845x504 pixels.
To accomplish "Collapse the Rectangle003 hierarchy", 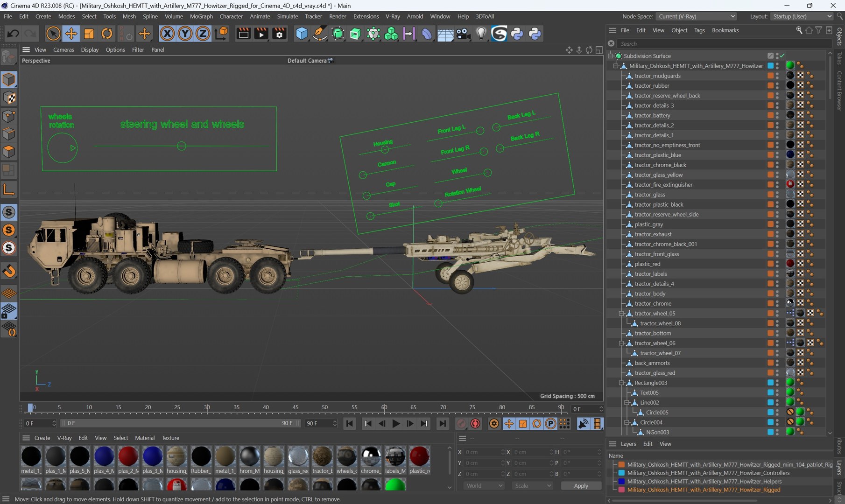I will (621, 383).
